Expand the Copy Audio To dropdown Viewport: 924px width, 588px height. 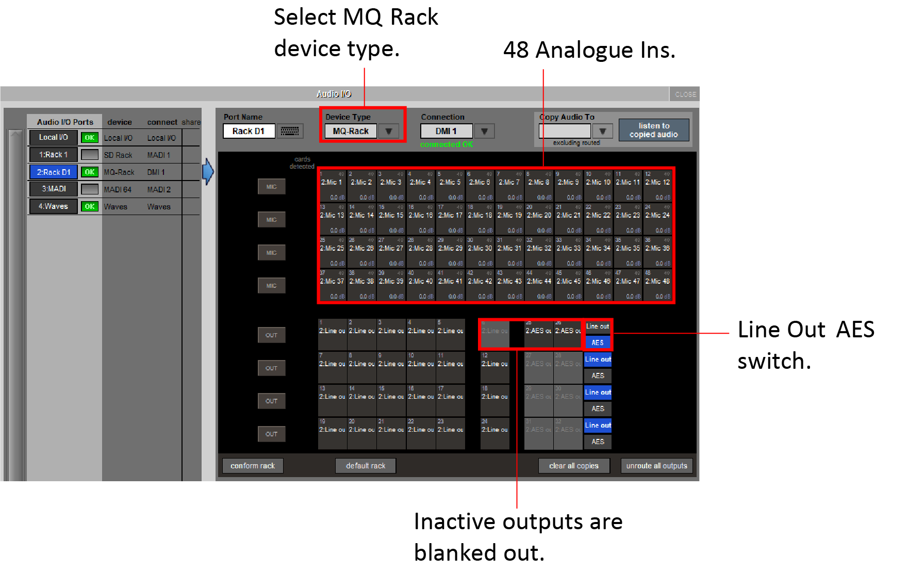coord(602,132)
